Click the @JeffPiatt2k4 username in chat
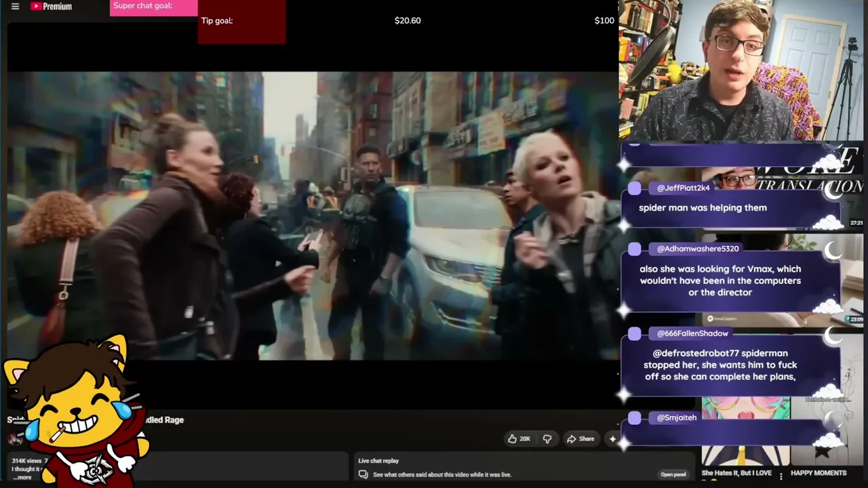868x488 pixels. click(x=684, y=188)
